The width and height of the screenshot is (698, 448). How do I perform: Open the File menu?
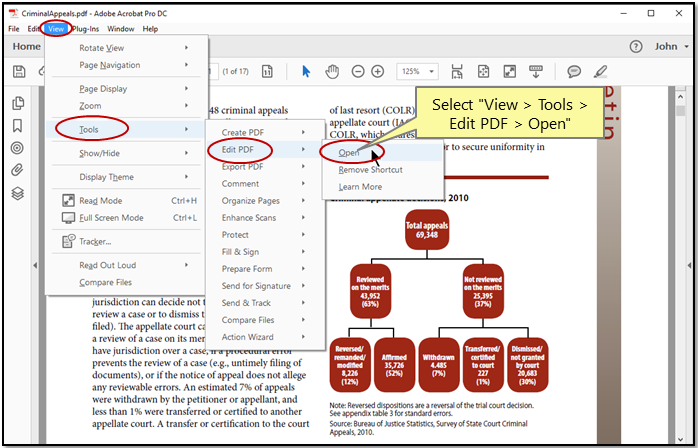[14, 29]
